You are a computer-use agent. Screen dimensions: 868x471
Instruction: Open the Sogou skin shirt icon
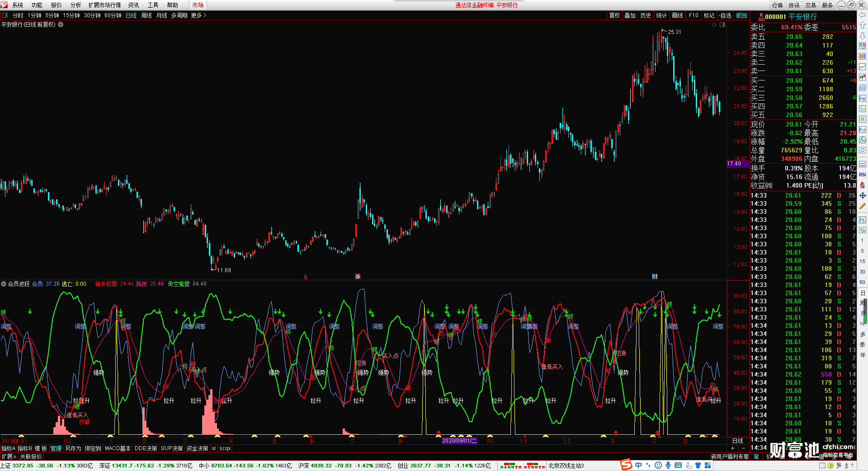(698, 465)
